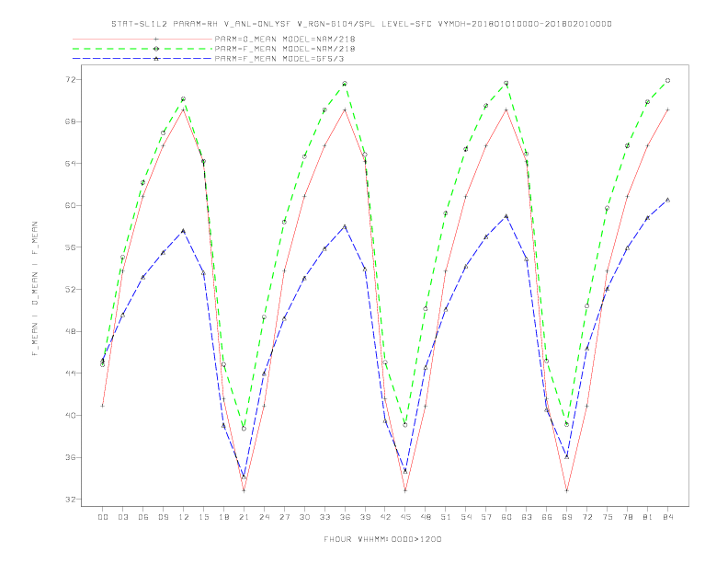Click x-axis tick label 42
The width and height of the screenshot is (728, 563).
click(x=385, y=517)
